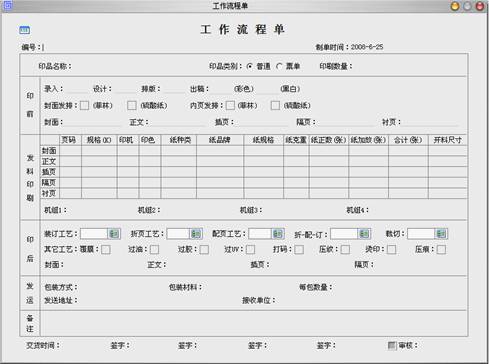
Task: Tick the 过UV checkbox
Action: point(251,249)
